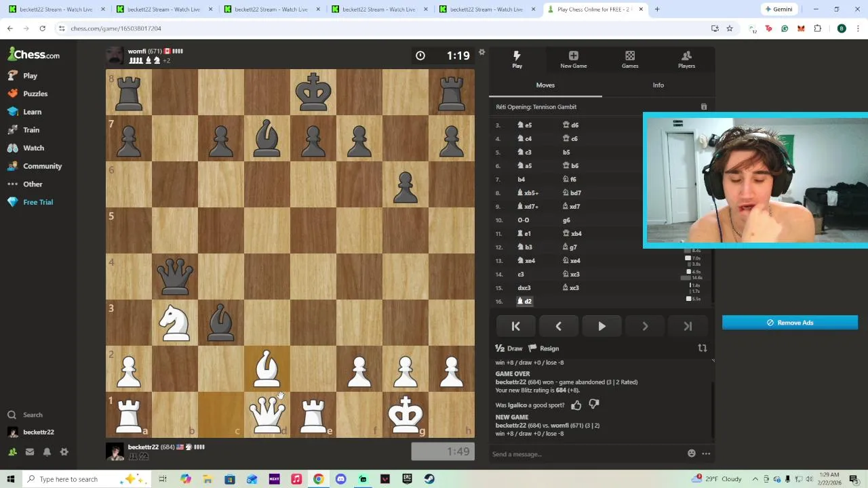868x488 pixels.
Task: Give a thumbs up for good sport
Action: point(576,405)
